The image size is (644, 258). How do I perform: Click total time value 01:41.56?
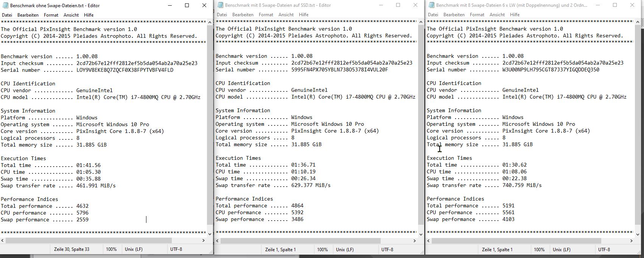pyautogui.click(x=89, y=165)
